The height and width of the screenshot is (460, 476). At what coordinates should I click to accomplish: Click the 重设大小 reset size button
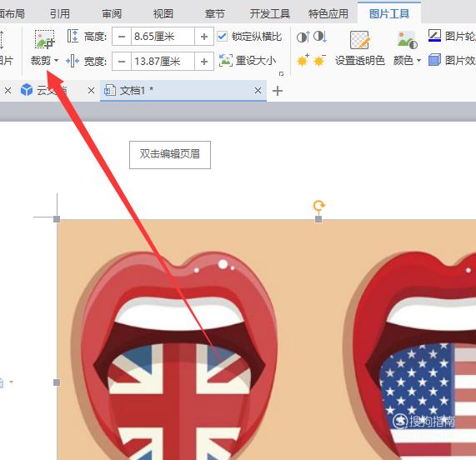click(x=248, y=61)
